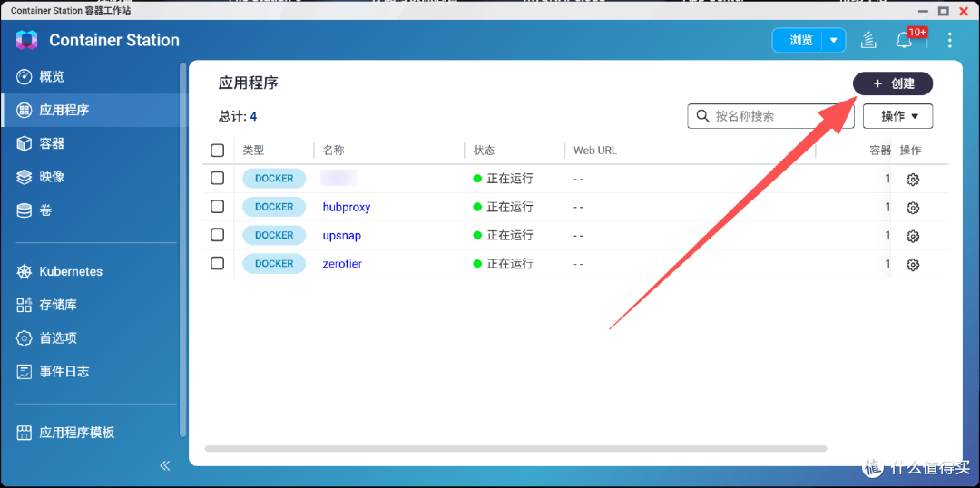Screen dimensions: 980x488
Task: Click the DOCKER badge in hubproxy row
Action: coord(274,207)
